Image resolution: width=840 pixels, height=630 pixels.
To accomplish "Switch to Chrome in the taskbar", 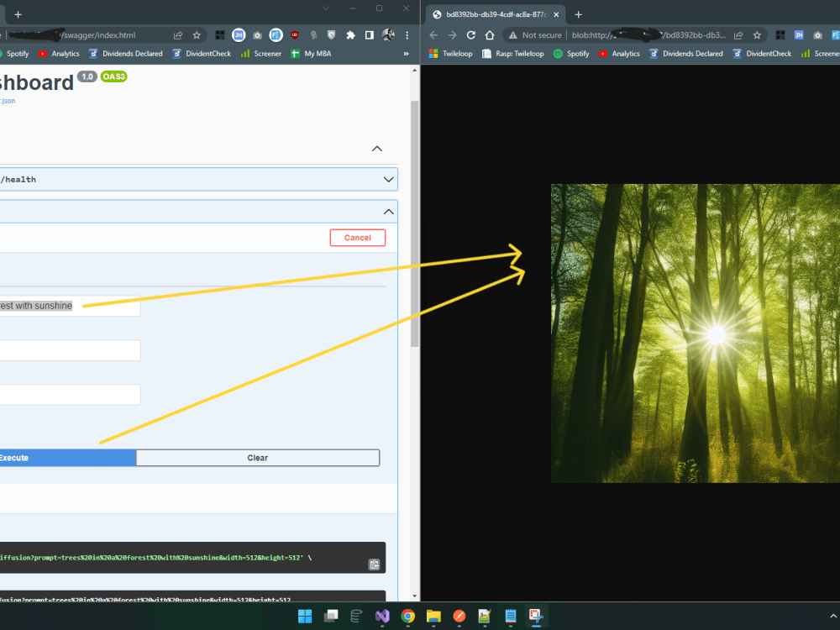I will coord(407,617).
